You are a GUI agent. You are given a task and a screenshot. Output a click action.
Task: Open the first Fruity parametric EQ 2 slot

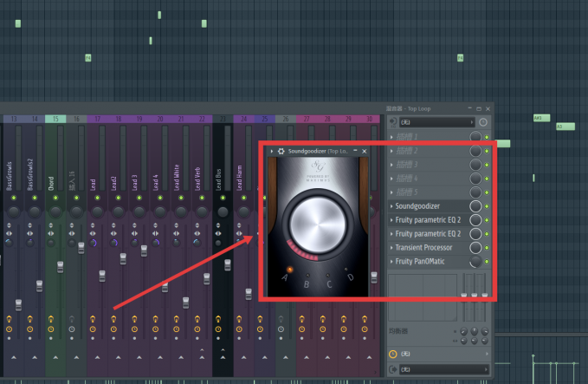[x=429, y=220]
